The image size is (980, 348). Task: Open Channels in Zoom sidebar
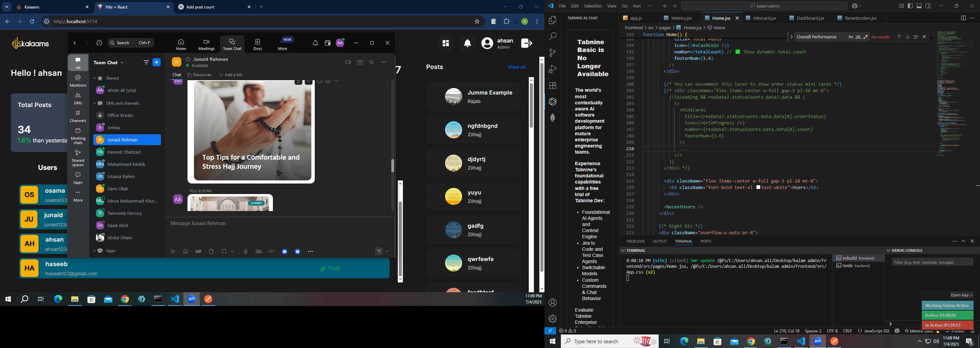78,116
